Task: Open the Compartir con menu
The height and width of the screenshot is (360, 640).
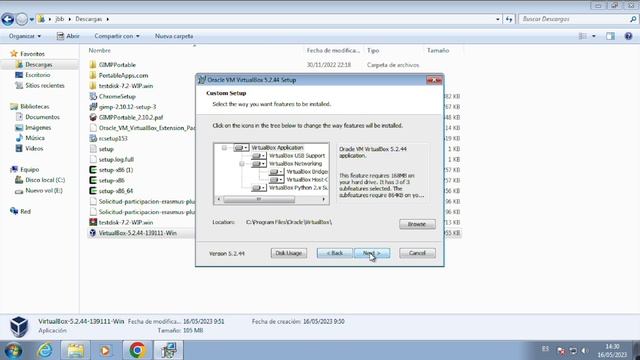Action: tap(117, 36)
